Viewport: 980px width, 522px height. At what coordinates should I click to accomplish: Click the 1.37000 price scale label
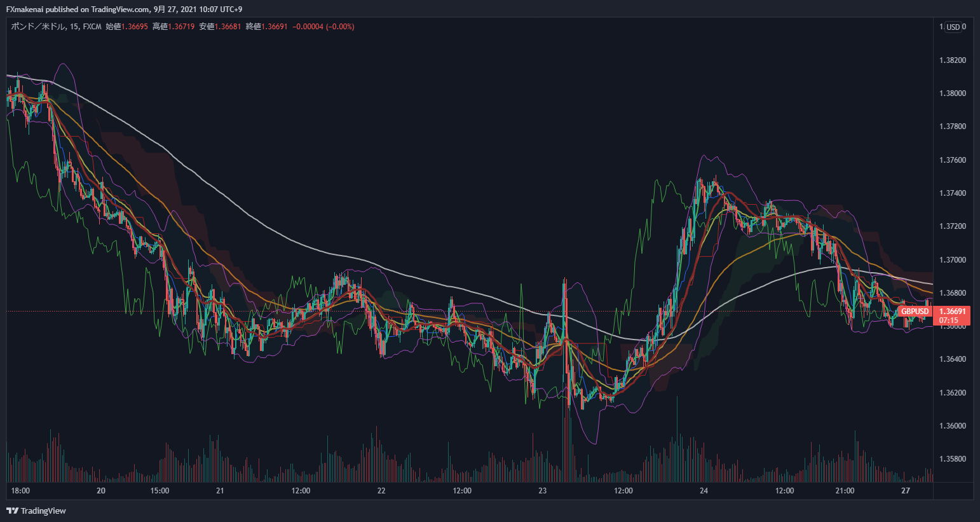953,260
